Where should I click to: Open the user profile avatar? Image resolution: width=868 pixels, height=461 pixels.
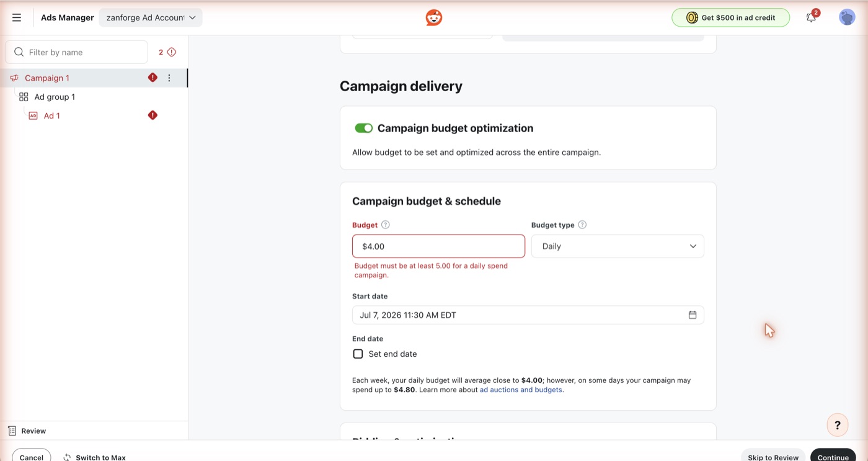tap(847, 17)
